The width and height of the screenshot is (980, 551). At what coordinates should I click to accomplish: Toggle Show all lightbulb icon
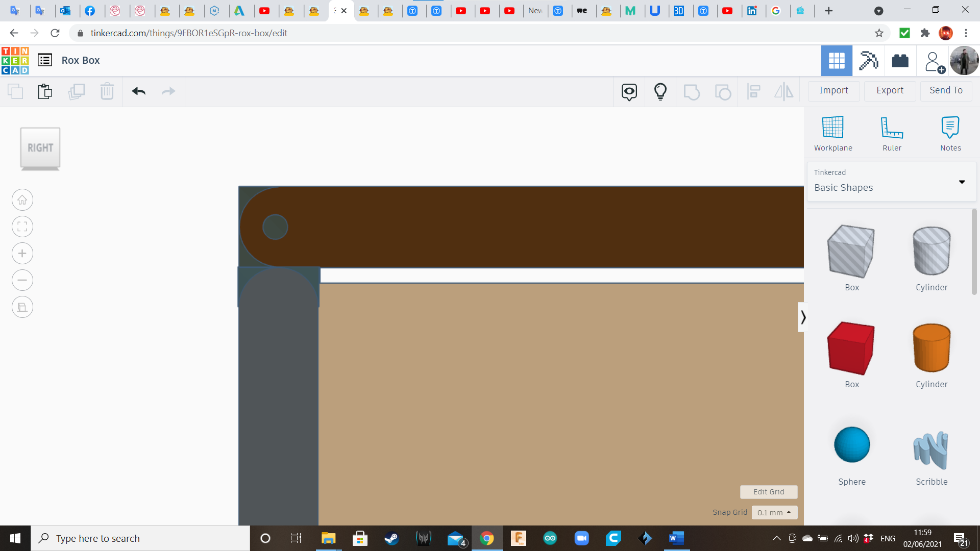pyautogui.click(x=660, y=91)
